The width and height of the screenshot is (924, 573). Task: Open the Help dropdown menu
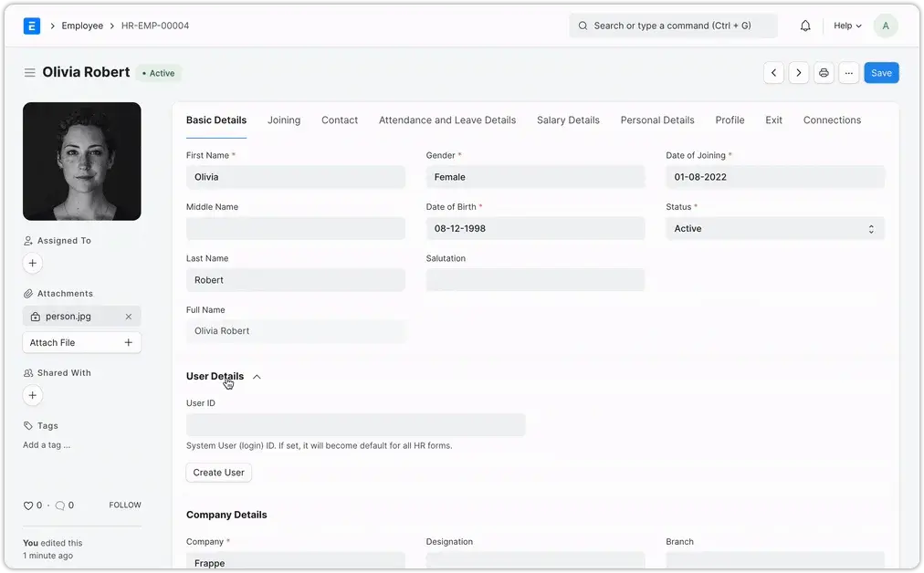(845, 26)
